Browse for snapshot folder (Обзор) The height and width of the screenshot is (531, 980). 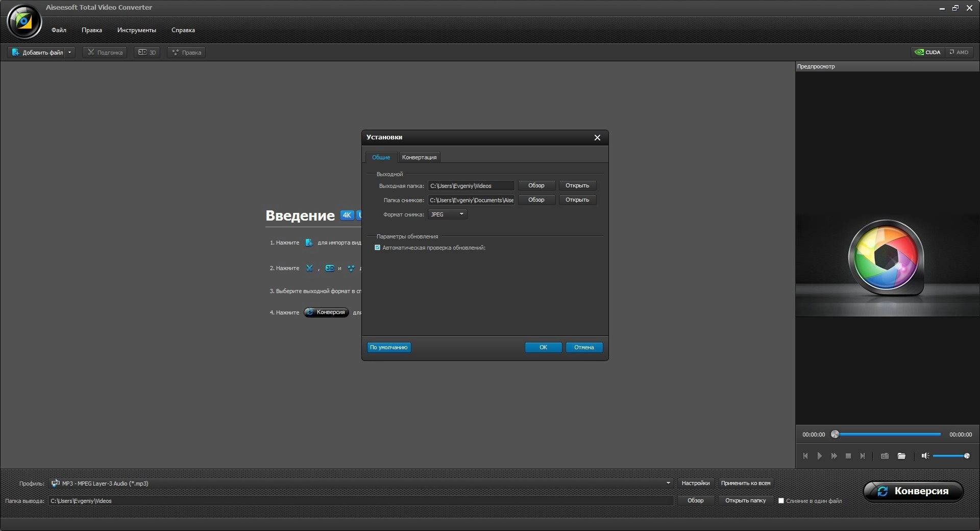point(536,200)
